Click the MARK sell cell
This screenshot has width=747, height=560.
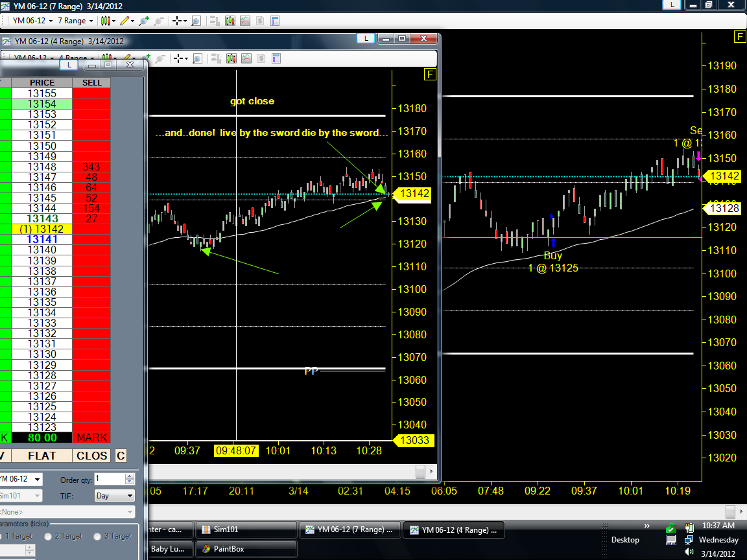pos(91,437)
